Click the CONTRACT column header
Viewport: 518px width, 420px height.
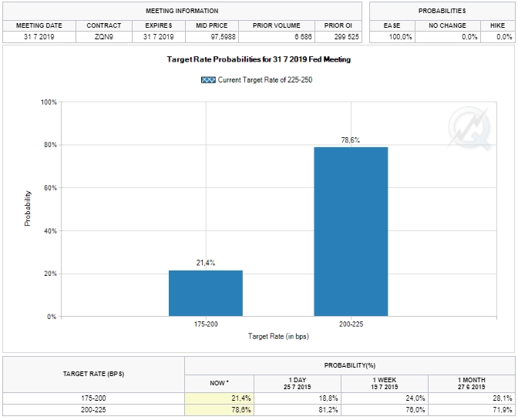point(104,25)
